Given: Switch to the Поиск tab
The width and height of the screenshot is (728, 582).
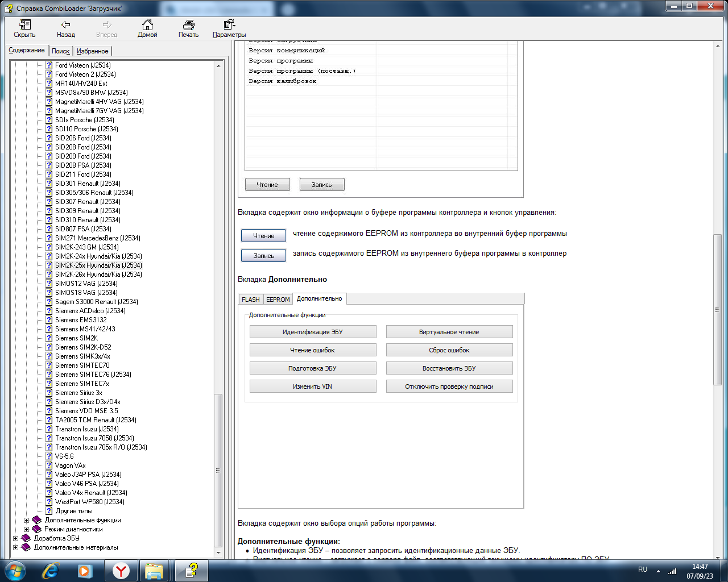Looking at the screenshot, I should coord(60,51).
